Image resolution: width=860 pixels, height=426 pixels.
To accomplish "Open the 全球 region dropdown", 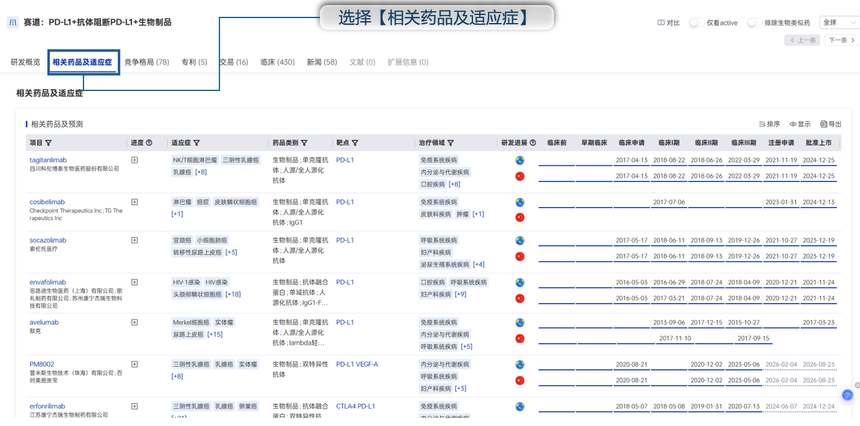I will click(x=837, y=22).
